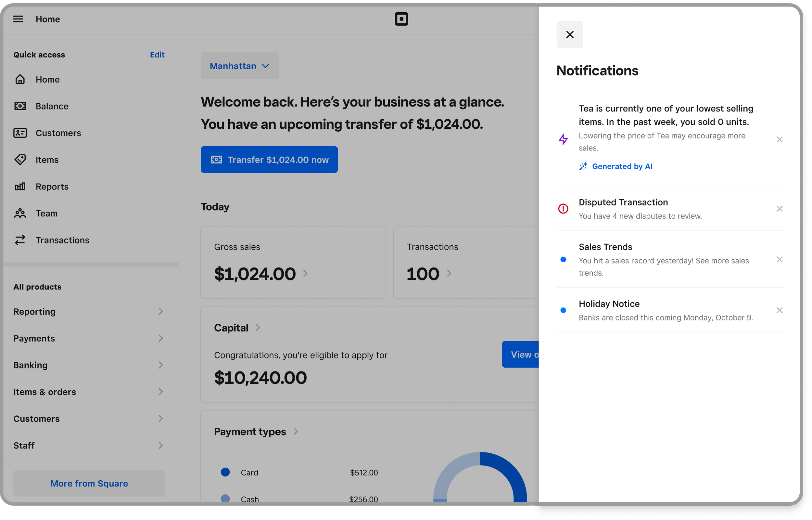Go to Reports in quick access
812x520 pixels.
point(52,187)
